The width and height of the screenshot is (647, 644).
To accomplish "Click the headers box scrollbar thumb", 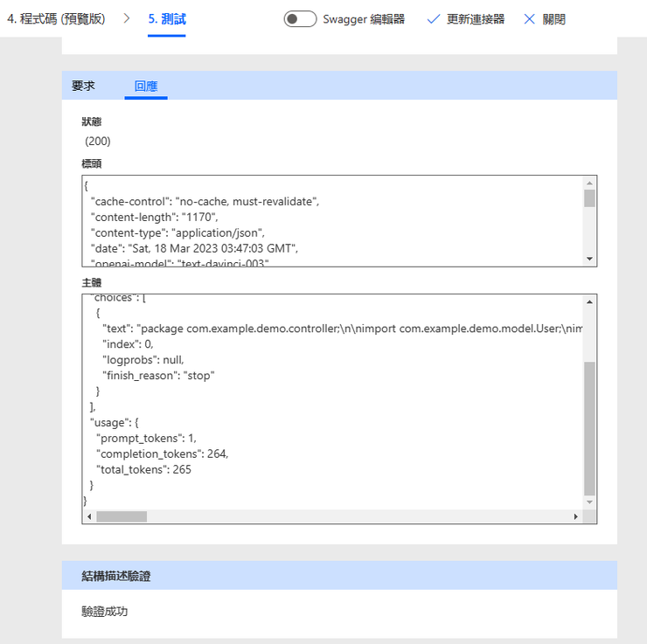I will 589,198.
